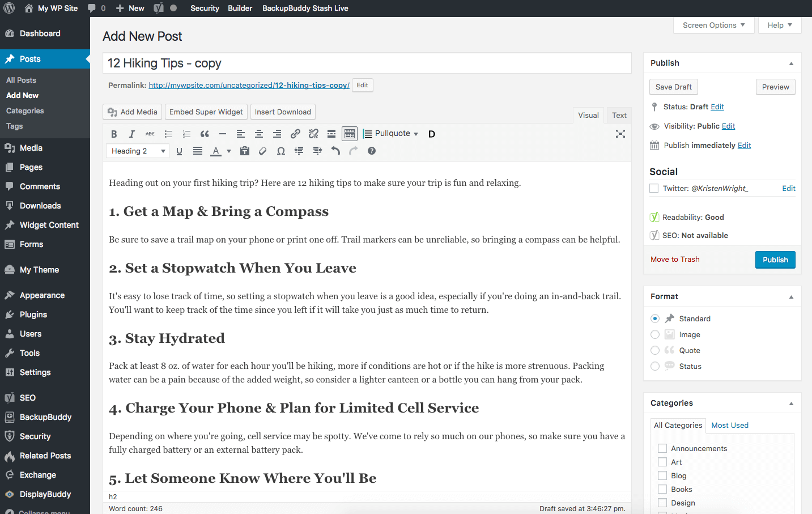Insert a link into the post
The width and height of the screenshot is (812, 514).
pos(295,134)
